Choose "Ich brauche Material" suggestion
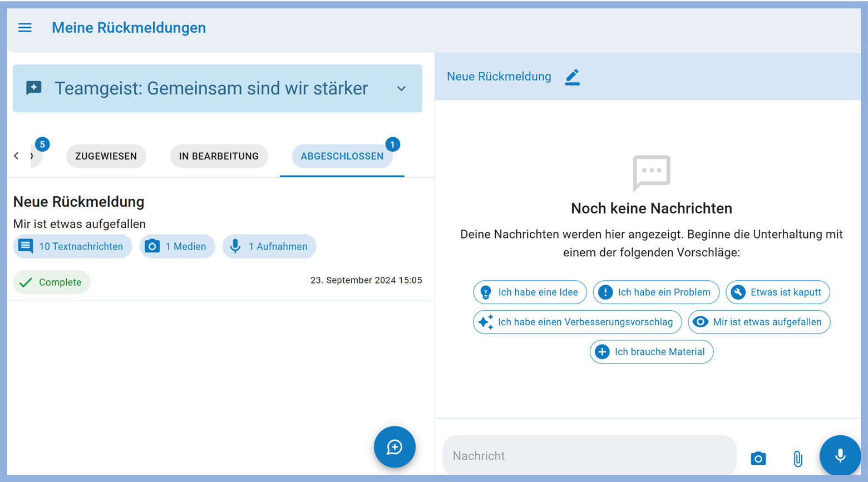Image resolution: width=868 pixels, height=482 pixels. point(651,351)
